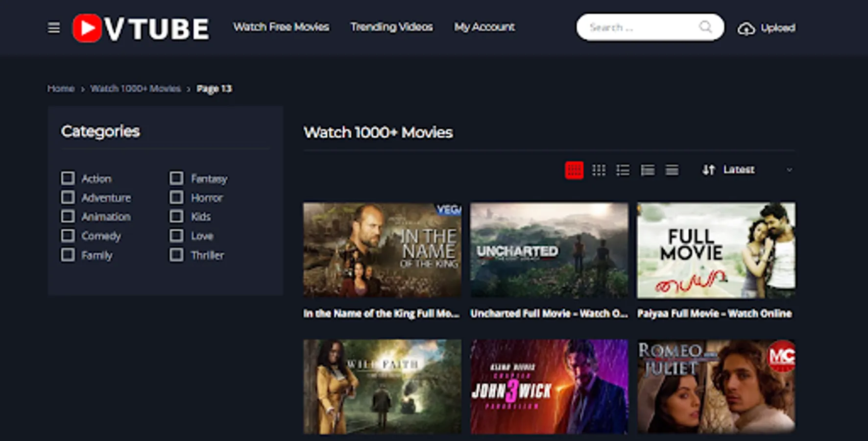868x441 pixels.
Task: Open Paiyaa Full Movie title link
Action: pos(715,314)
